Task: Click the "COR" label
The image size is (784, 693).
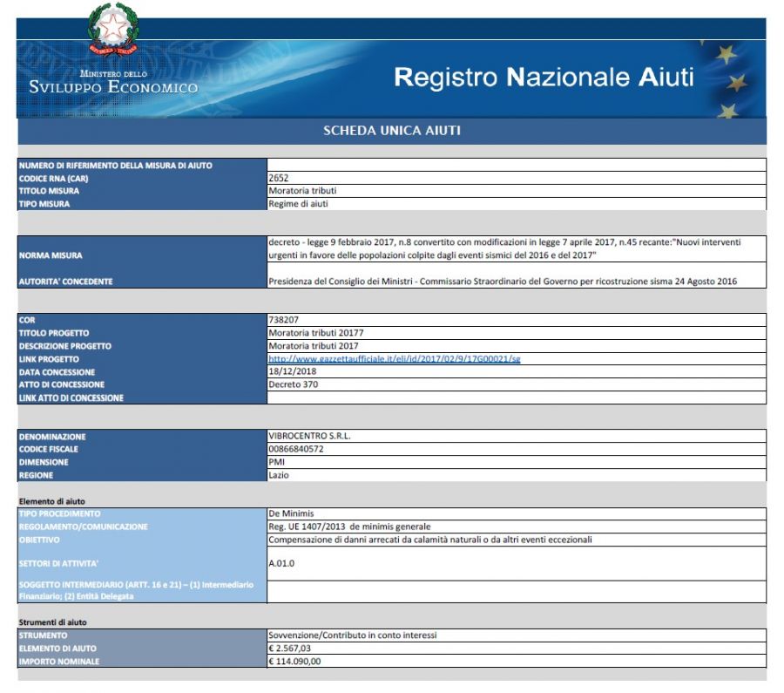Action: pyautogui.click(x=27, y=320)
